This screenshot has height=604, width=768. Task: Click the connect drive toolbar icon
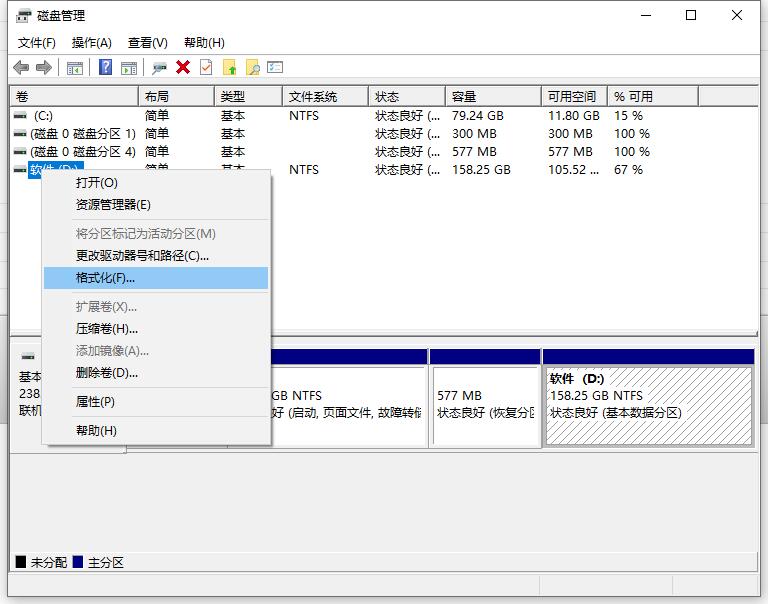(x=159, y=67)
